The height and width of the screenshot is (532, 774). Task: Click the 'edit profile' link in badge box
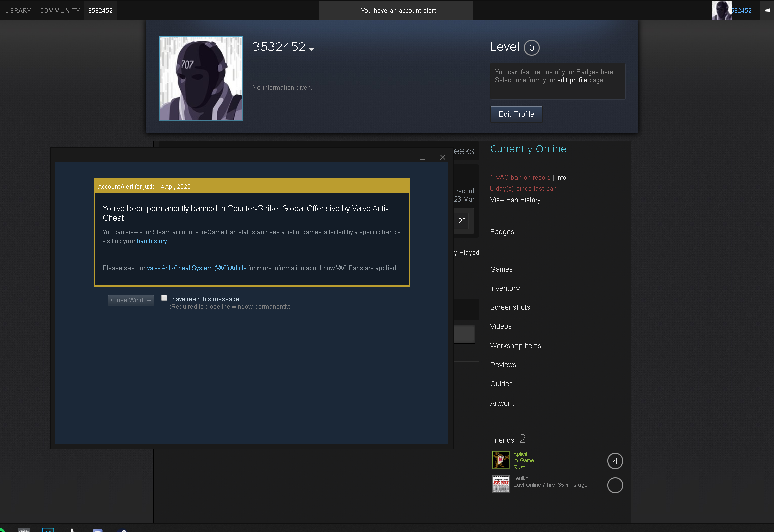coord(572,80)
